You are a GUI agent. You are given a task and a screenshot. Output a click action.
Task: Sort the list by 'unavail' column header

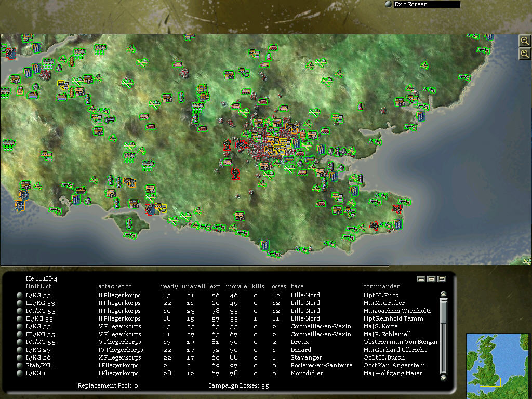click(x=193, y=286)
